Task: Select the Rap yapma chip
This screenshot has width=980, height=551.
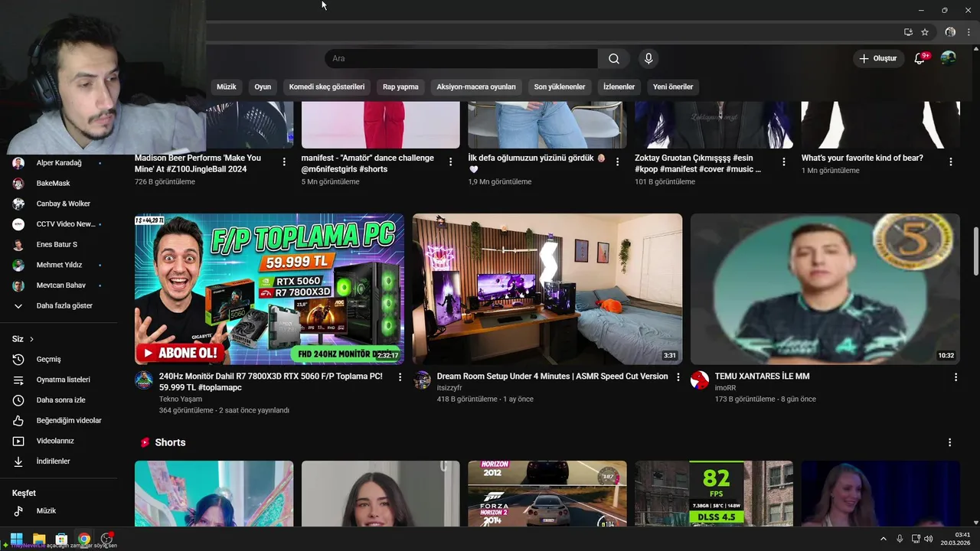Action: [400, 87]
